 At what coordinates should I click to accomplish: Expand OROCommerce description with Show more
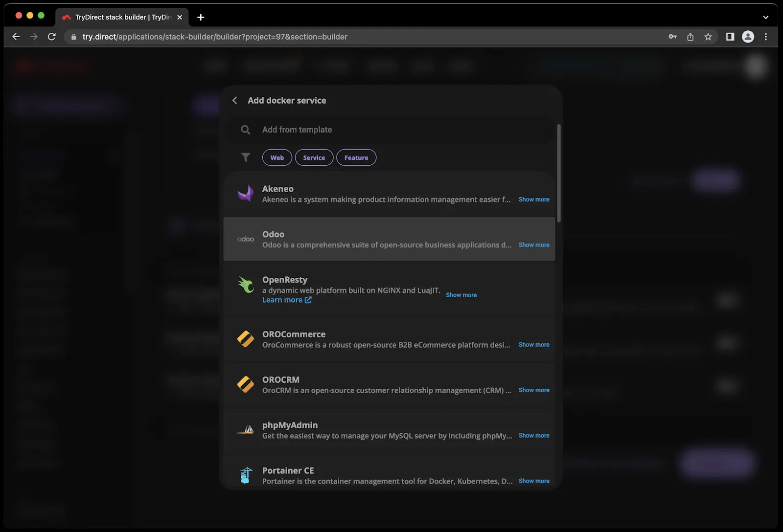[534, 345]
